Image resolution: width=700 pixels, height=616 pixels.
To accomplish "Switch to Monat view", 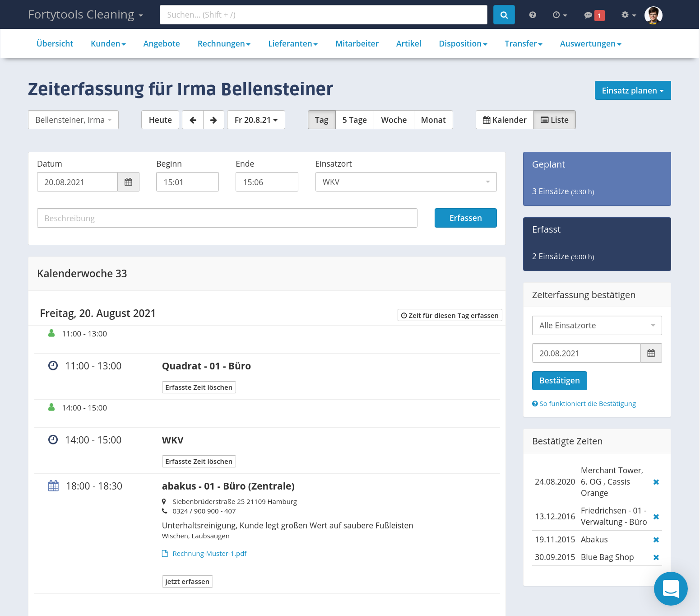I will coord(433,120).
